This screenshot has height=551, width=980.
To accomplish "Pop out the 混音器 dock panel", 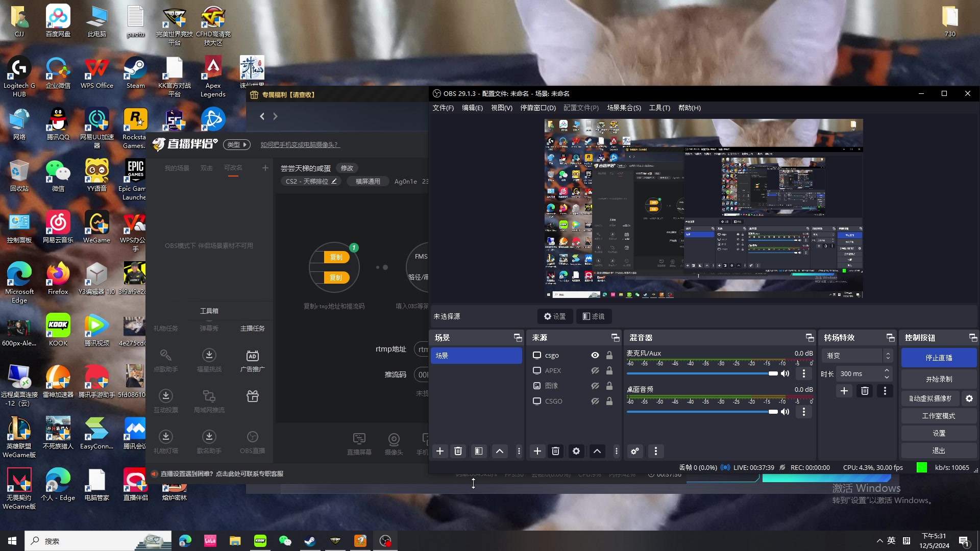I will pos(810,338).
